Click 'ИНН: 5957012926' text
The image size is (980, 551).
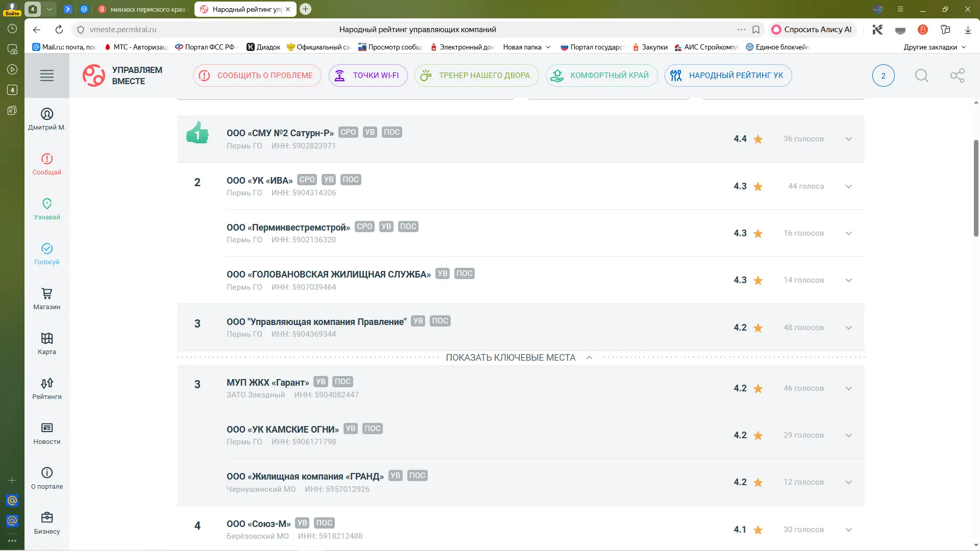coord(337,489)
